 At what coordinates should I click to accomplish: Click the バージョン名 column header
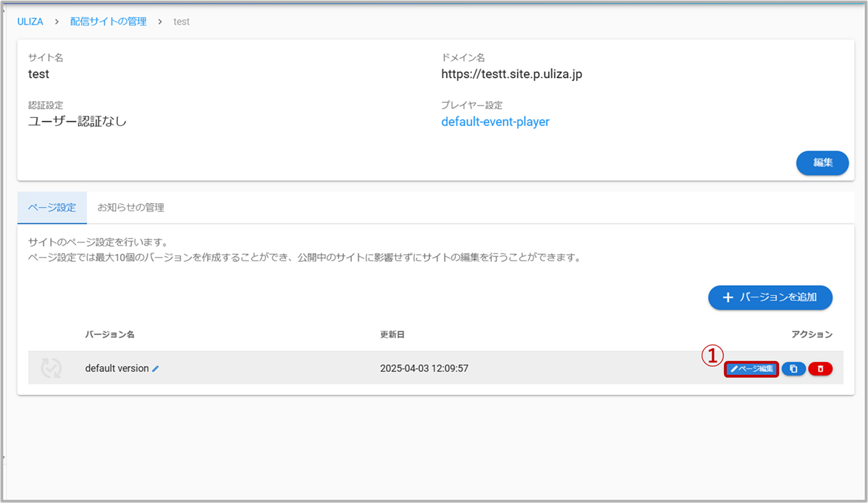pos(109,334)
